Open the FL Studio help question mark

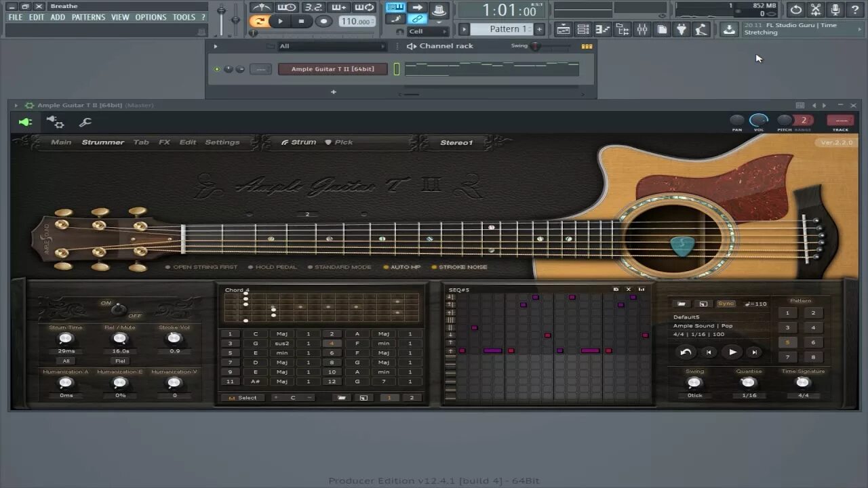pos(855,9)
